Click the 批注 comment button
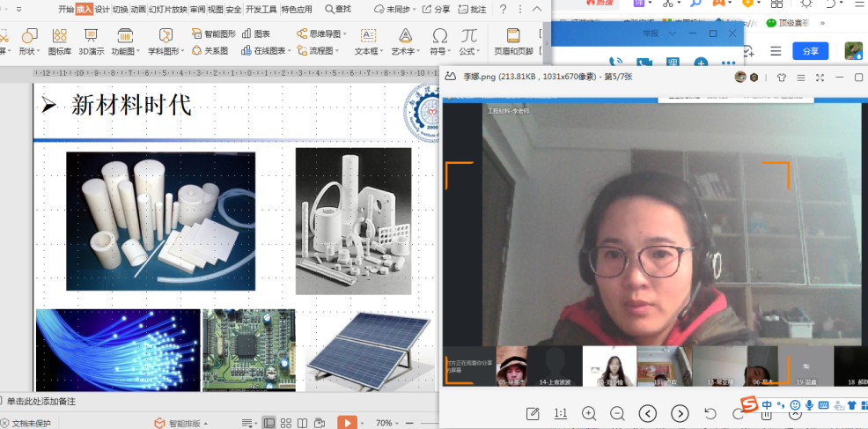Image resolution: width=868 pixels, height=429 pixels. tap(472, 10)
